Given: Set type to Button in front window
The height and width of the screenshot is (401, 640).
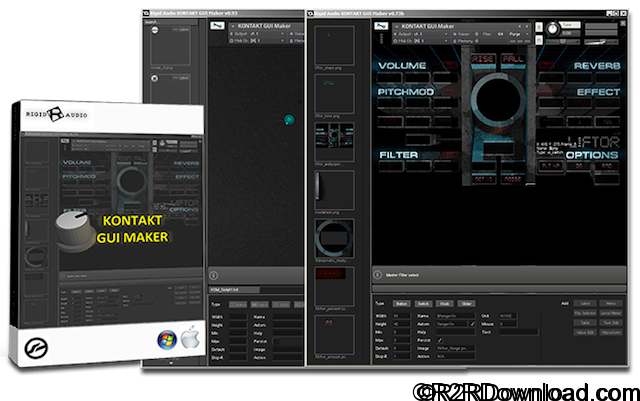Looking at the screenshot, I should tap(402, 303).
